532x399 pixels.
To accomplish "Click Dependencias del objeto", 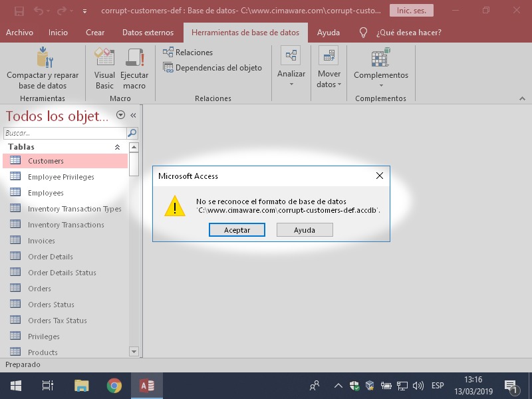I will pos(213,67).
